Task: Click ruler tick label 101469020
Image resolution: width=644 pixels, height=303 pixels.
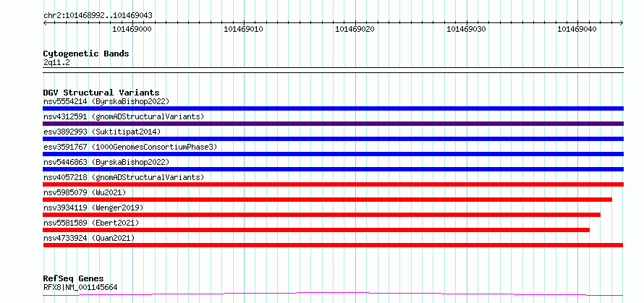Action: pyautogui.click(x=355, y=29)
